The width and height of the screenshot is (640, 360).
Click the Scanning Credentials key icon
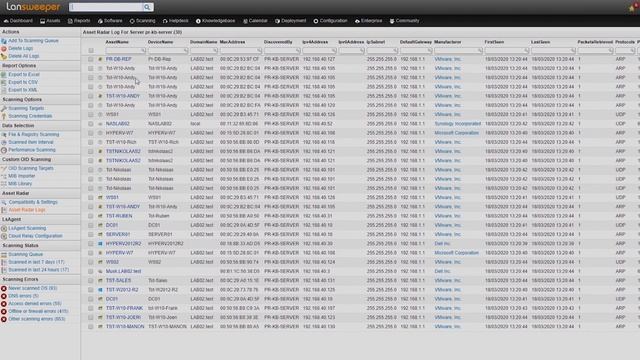4,116
